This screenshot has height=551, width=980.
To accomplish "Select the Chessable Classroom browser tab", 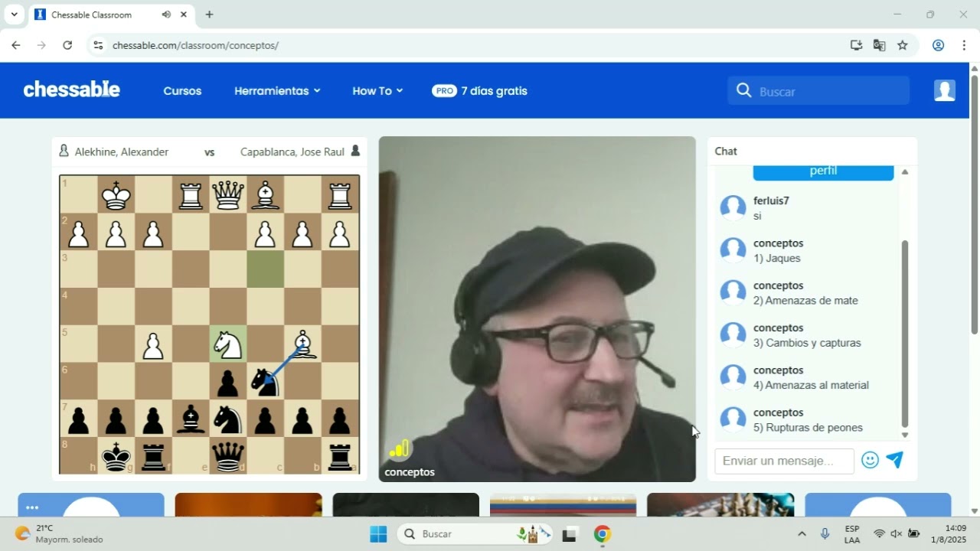I will click(111, 15).
